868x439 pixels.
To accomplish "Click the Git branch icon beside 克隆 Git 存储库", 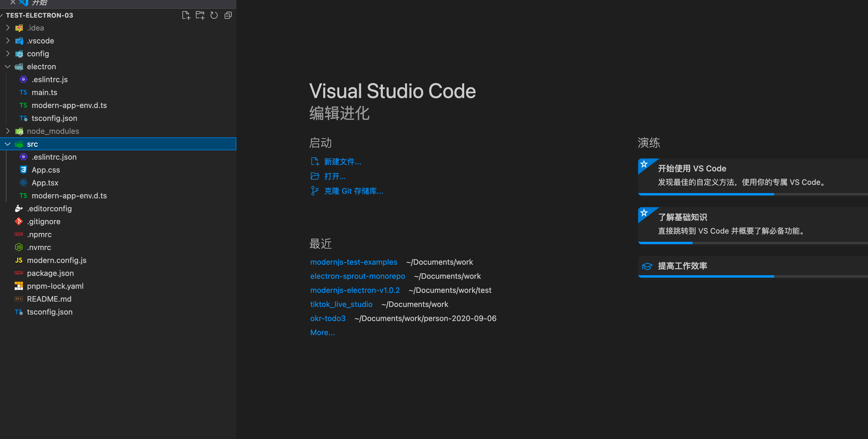I will [x=315, y=190].
